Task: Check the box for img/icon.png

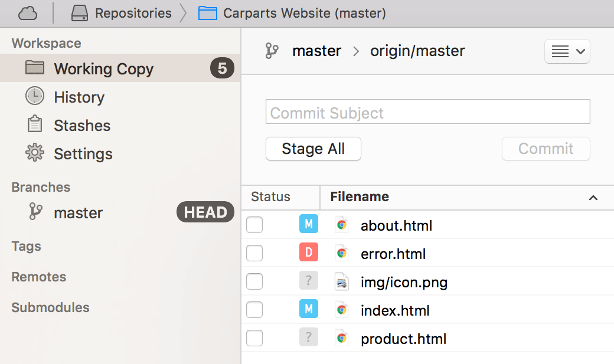Action: (254, 282)
